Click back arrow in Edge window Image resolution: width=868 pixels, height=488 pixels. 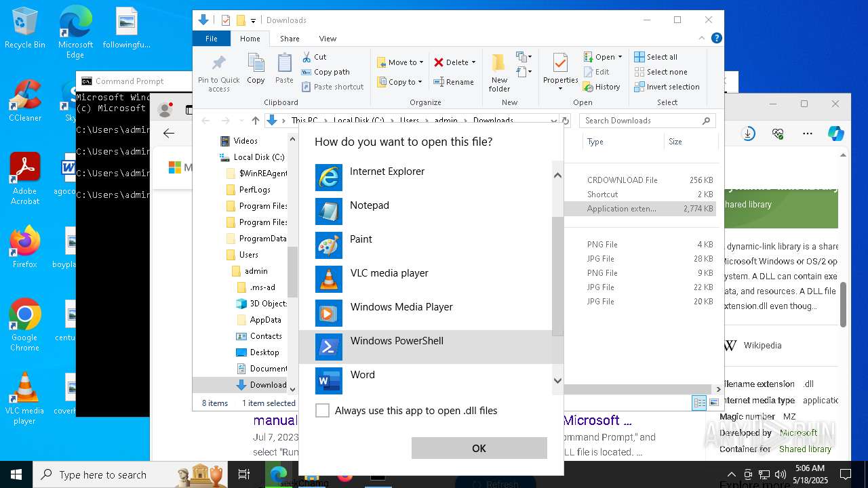(x=170, y=134)
